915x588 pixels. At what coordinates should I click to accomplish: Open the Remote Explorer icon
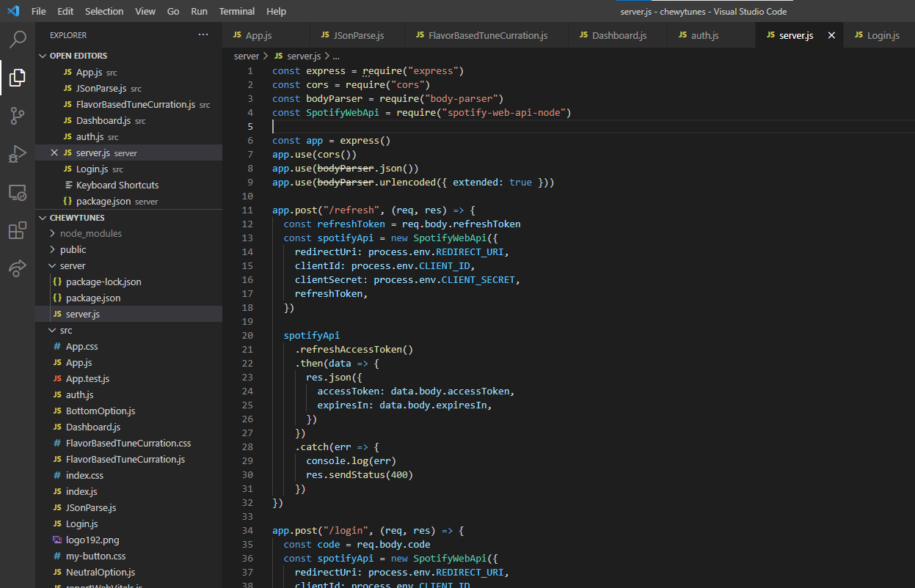click(x=18, y=193)
